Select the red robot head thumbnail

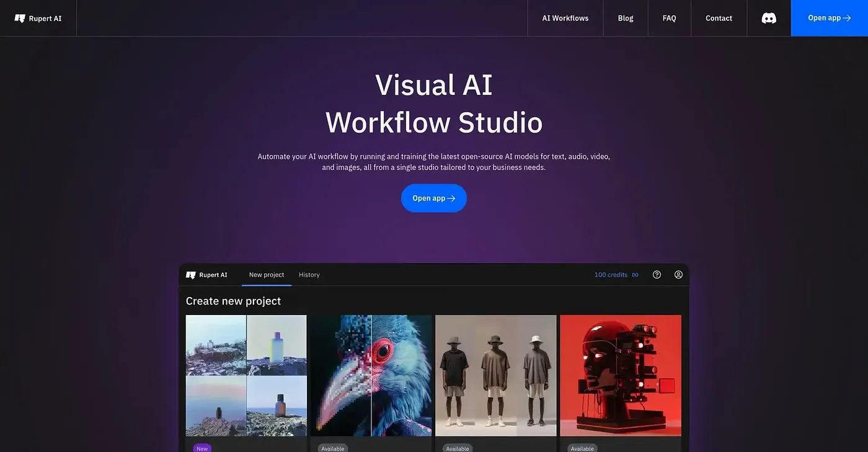[x=621, y=376]
